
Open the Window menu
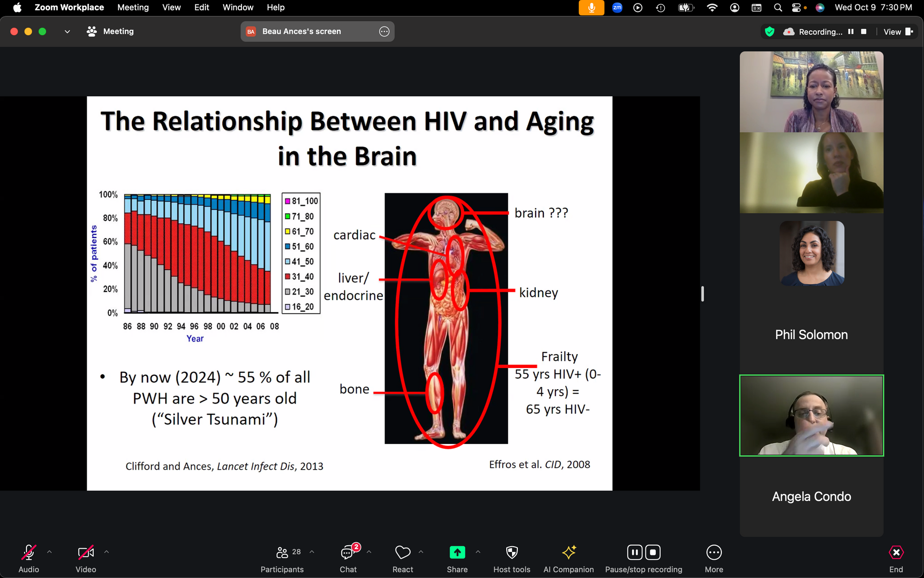238,7
